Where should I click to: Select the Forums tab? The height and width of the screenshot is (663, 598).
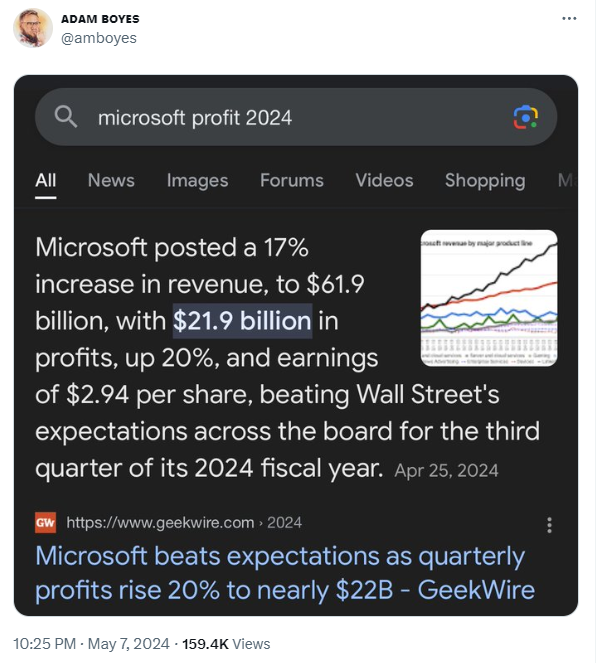pyautogui.click(x=292, y=181)
